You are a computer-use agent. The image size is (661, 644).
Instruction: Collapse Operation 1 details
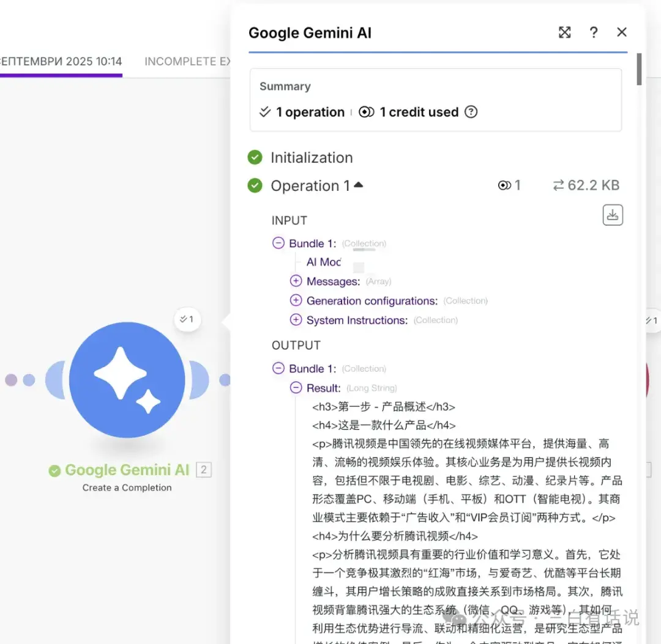(x=359, y=185)
